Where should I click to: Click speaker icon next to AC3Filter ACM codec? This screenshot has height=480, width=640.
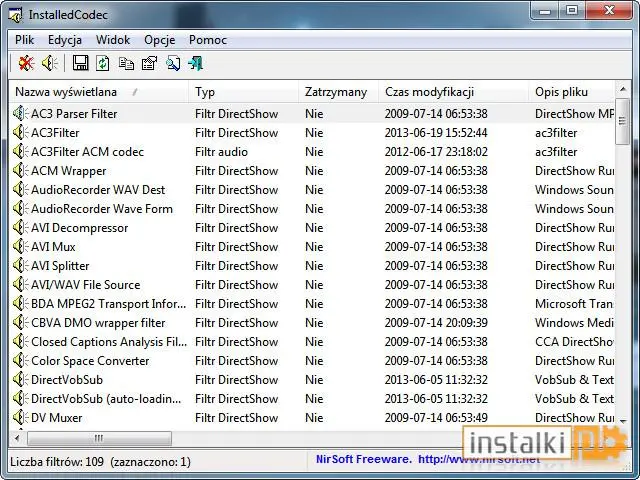tap(20, 151)
